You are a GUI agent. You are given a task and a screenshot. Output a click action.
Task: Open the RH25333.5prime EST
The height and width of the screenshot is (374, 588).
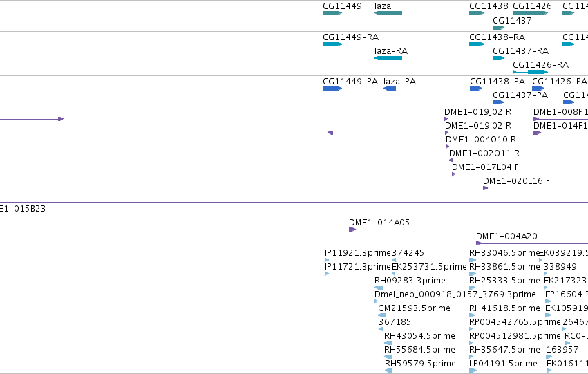472,288
